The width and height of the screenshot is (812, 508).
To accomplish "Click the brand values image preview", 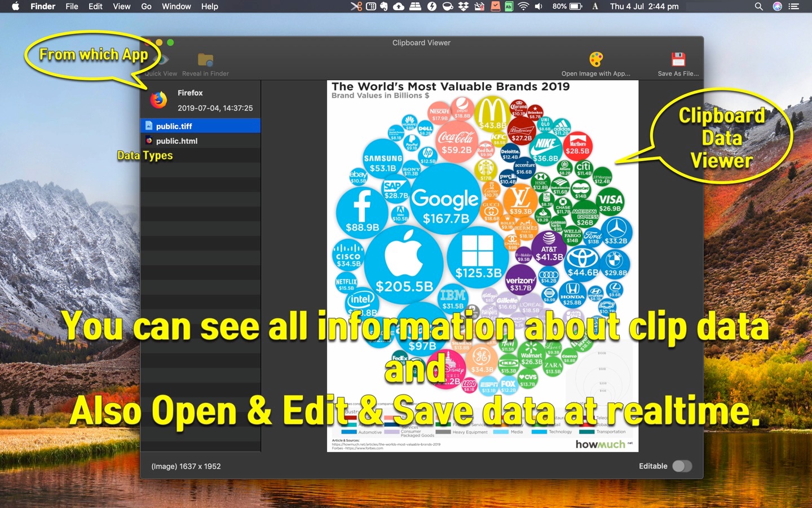I will [483, 266].
